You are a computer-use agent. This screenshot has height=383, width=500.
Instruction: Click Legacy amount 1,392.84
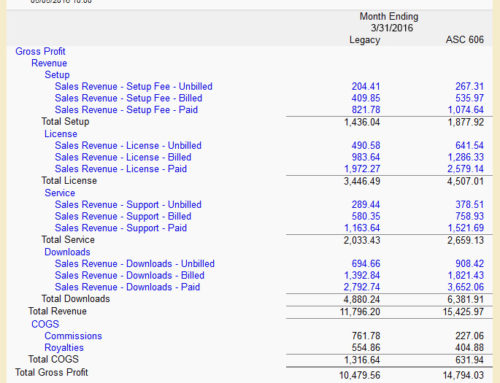[362, 275]
